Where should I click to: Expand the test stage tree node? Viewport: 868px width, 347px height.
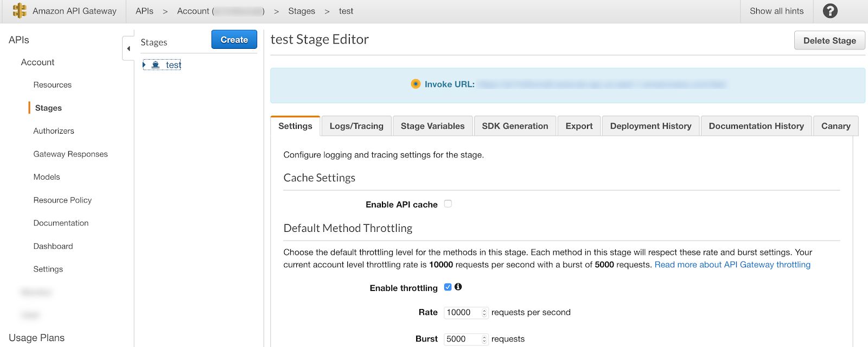(144, 65)
